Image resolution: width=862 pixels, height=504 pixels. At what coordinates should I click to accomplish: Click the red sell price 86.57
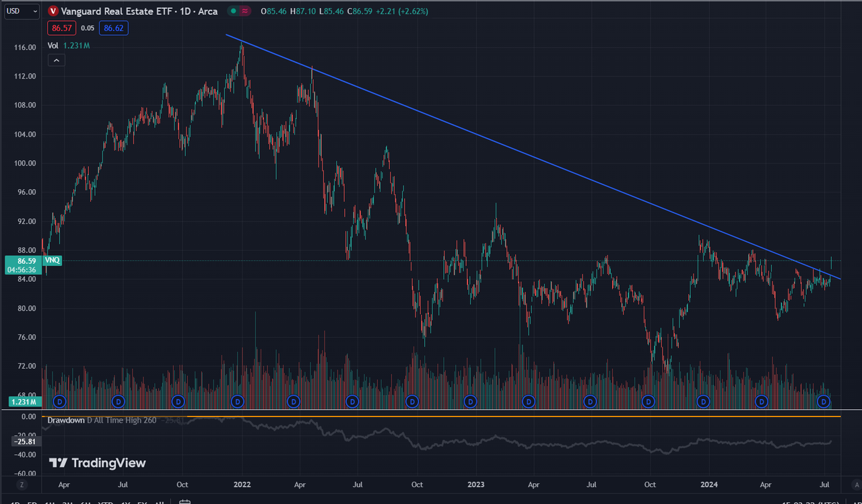click(x=61, y=28)
